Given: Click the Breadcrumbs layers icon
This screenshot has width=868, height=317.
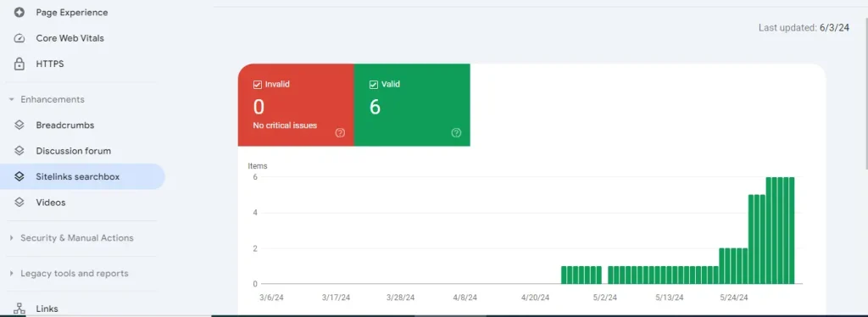Looking at the screenshot, I should coord(19,125).
